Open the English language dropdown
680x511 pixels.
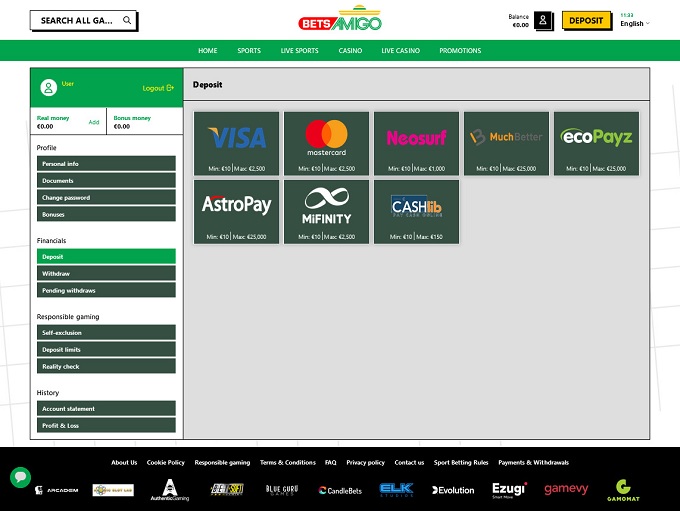coord(634,24)
